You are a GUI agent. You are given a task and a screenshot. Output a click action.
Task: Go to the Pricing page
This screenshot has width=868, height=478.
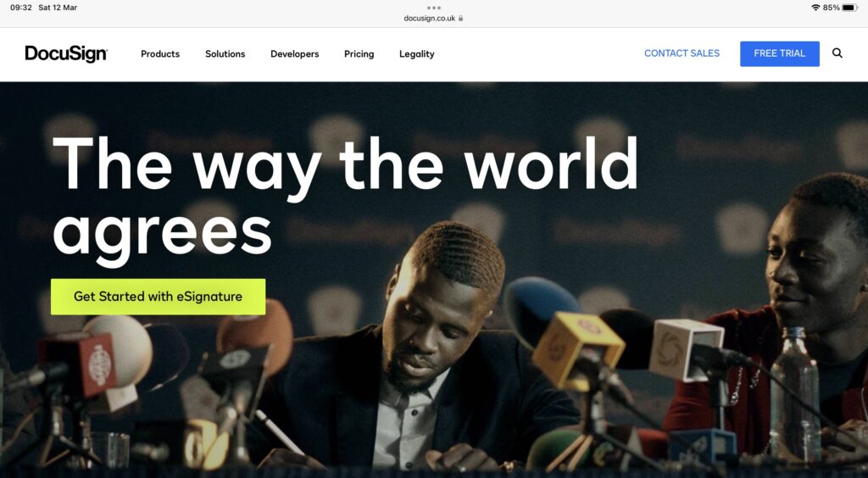coord(359,53)
